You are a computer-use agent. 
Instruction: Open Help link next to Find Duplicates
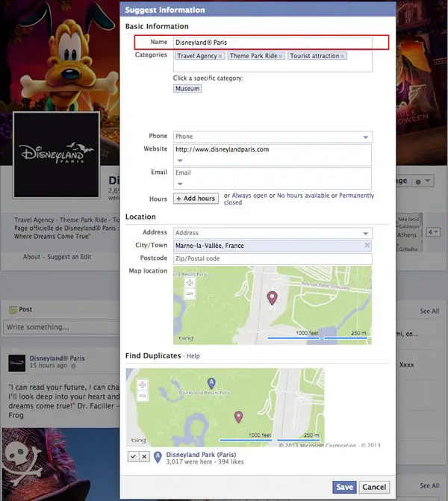pyautogui.click(x=193, y=356)
